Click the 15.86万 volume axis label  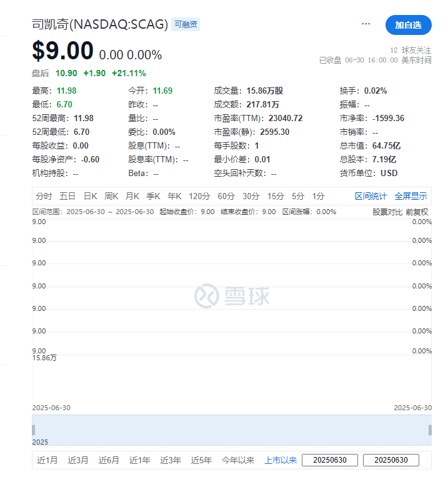[44, 358]
